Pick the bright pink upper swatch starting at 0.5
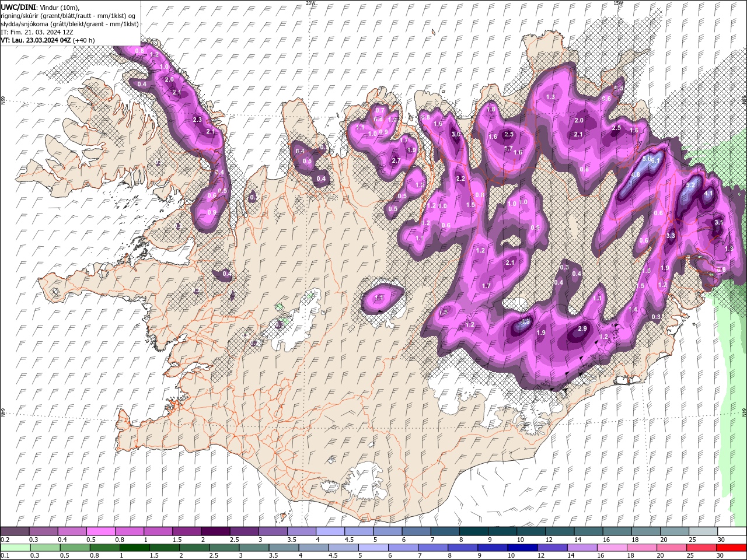This screenshot has height=560, width=747. pos(100,531)
